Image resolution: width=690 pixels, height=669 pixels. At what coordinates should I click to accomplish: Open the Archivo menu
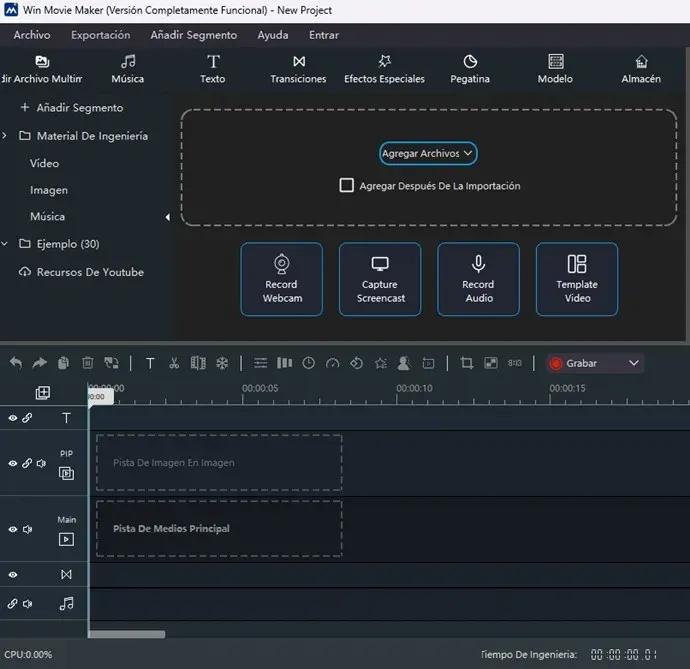(x=32, y=35)
